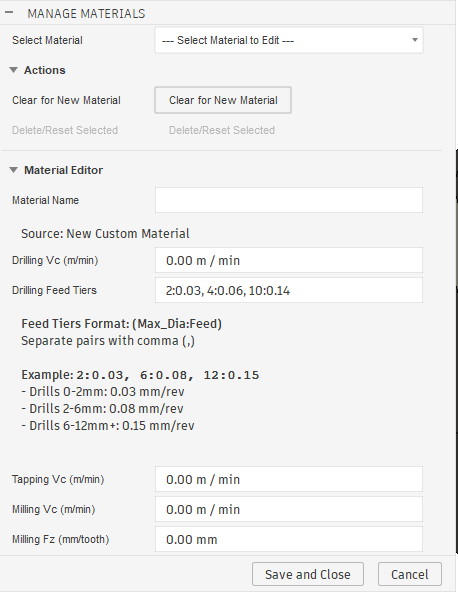Click Save and Close
The width and height of the screenshot is (458, 593).
coord(308,574)
